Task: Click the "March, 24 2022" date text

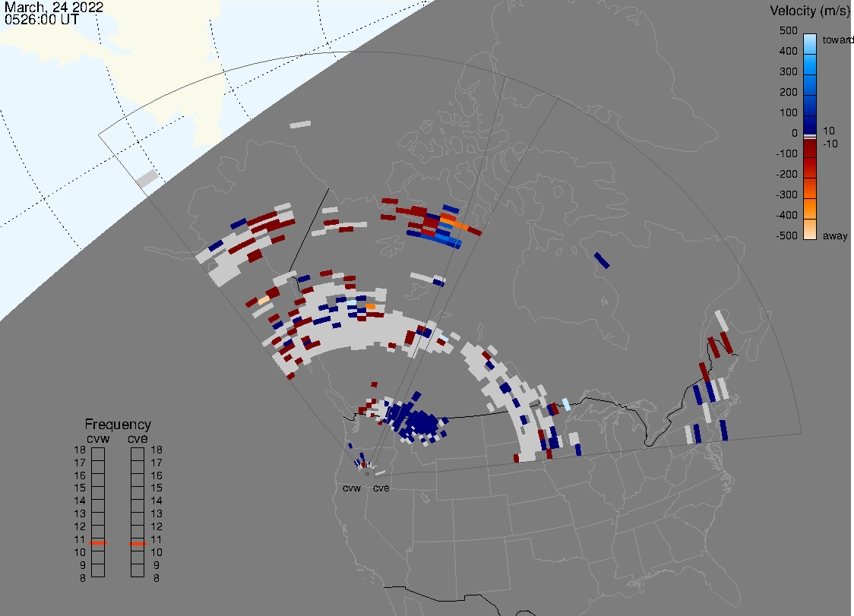Action: click(54, 7)
